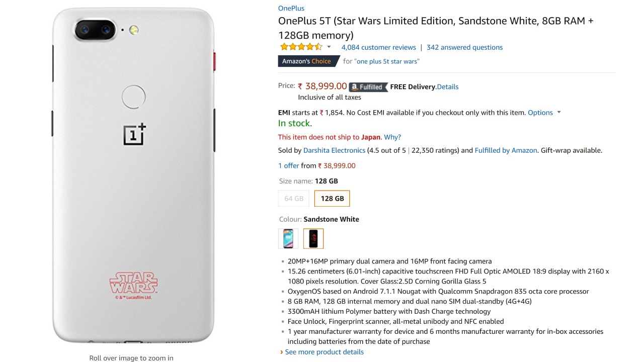This screenshot has width=644, height=362.
Task: Open the Darshita Electronics seller link
Action: (x=334, y=150)
